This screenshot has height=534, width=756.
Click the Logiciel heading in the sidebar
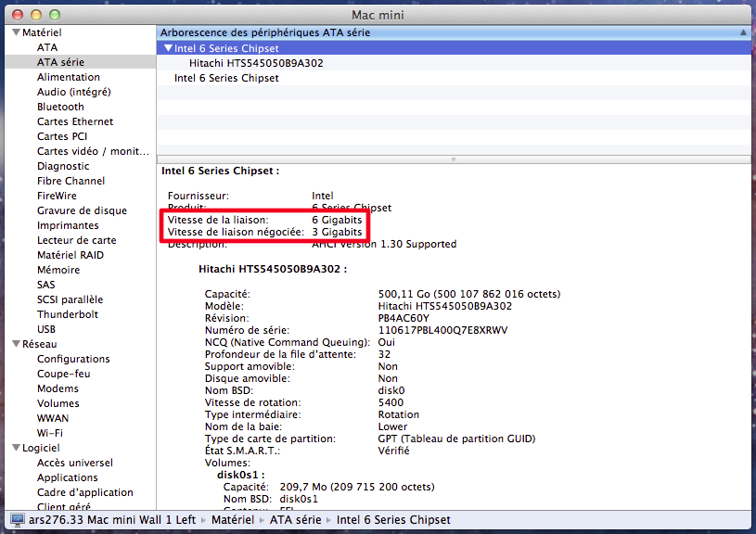(41, 448)
